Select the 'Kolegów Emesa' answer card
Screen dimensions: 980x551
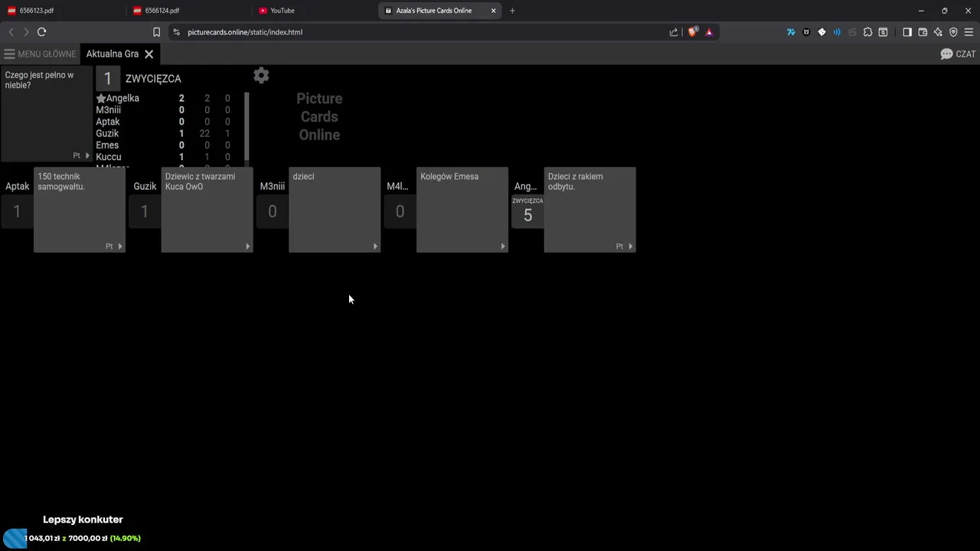coord(462,210)
